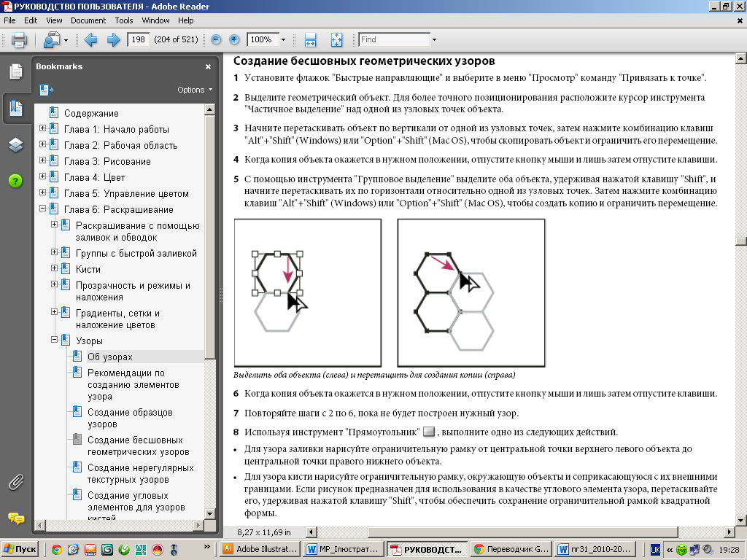This screenshot has width=747, height=560.
Task: Click the Пуск start button
Action: (20, 550)
